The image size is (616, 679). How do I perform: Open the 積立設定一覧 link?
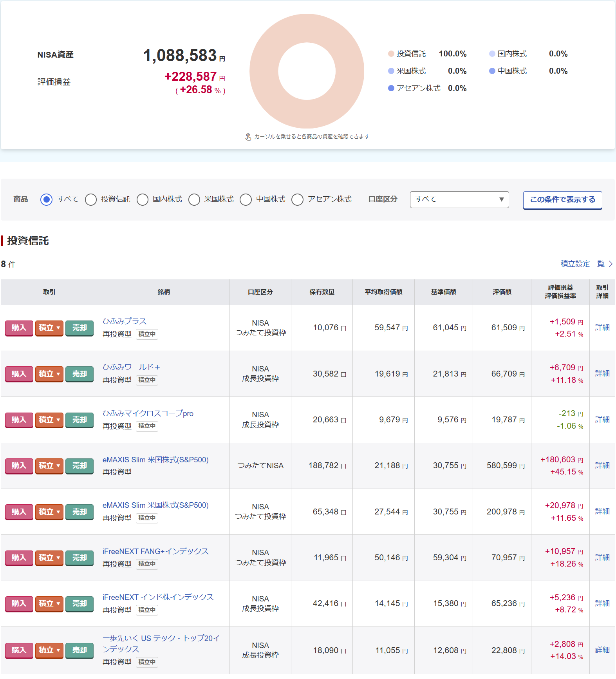coord(582,264)
